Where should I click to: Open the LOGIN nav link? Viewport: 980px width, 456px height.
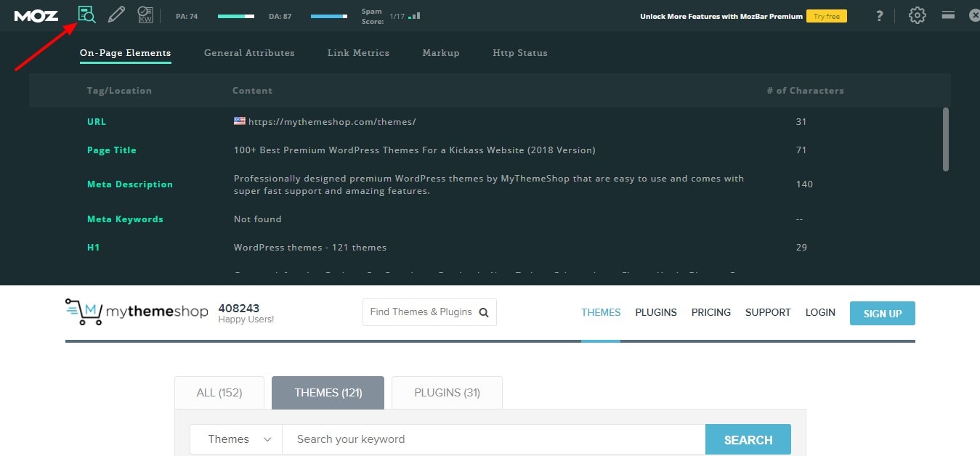(x=820, y=312)
